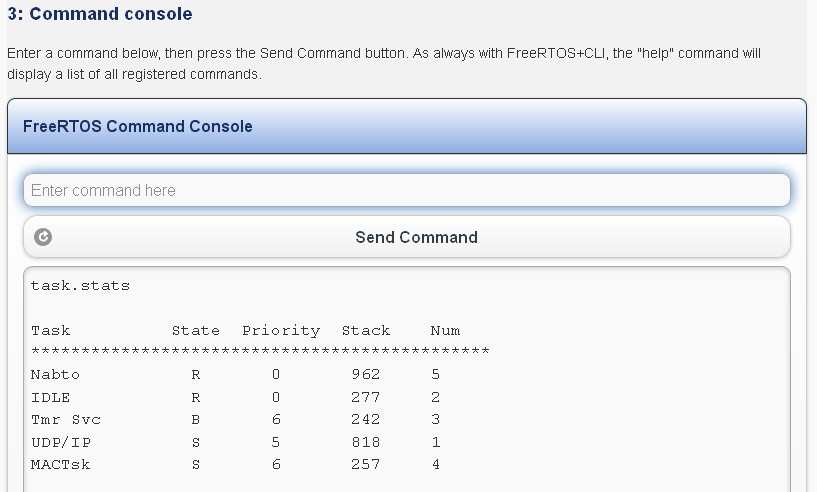The height and width of the screenshot is (492, 817).
Task: Select the Tmr Svc task name
Action: pyautogui.click(x=66, y=420)
